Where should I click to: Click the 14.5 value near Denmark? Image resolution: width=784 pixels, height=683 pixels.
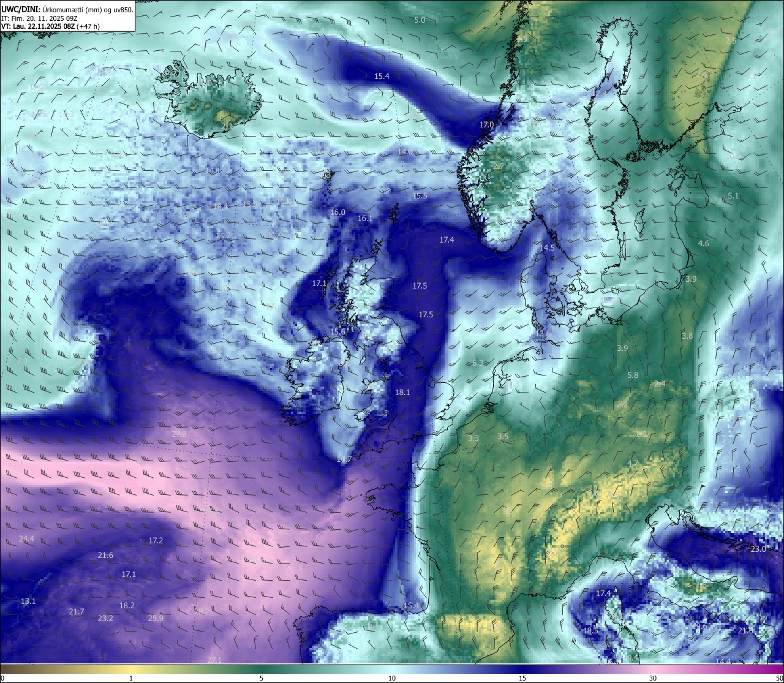click(x=547, y=248)
